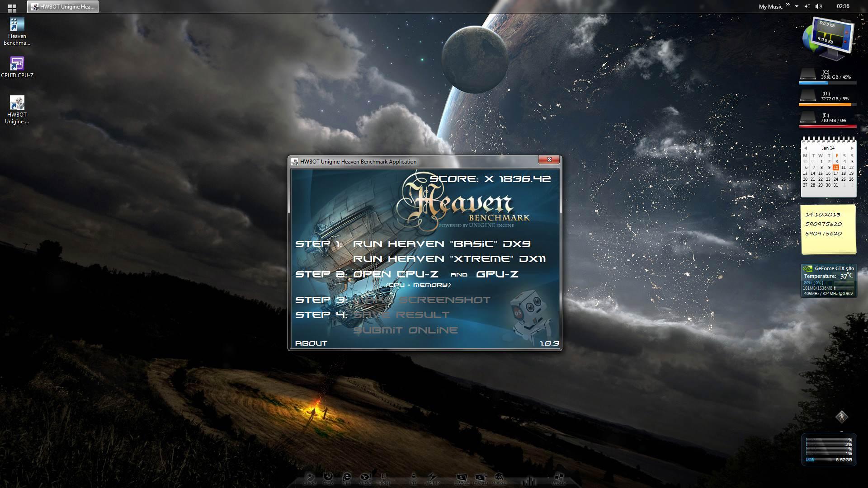Open the WDOS Windows dock icon
Viewport: 868px width, 488px height.
pyautogui.click(x=559, y=479)
